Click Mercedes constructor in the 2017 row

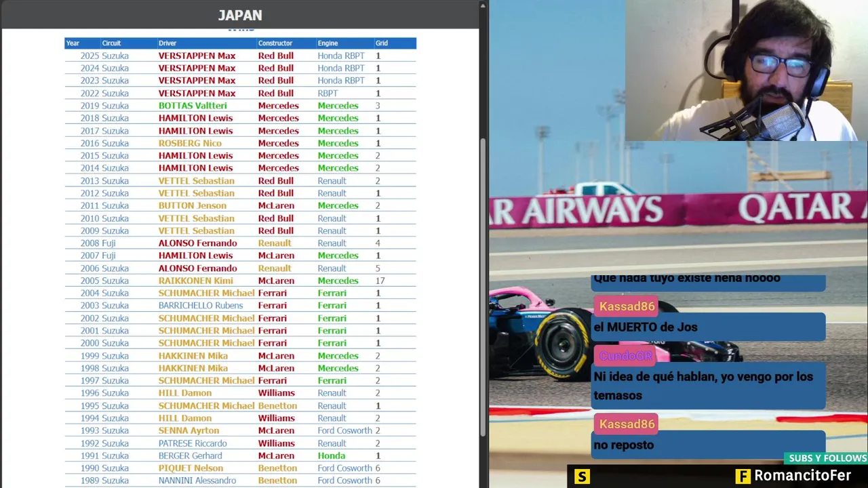point(278,131)
